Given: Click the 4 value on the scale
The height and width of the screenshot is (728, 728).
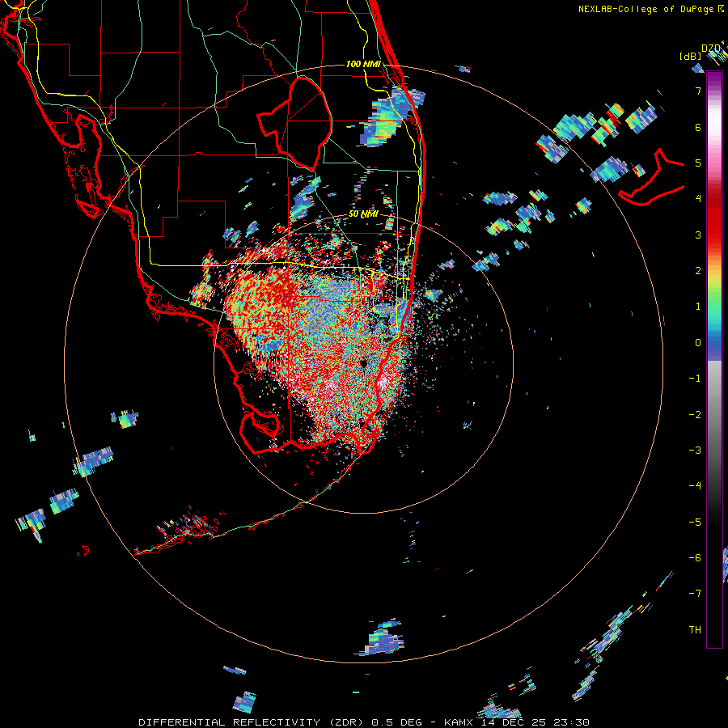Looking at the screenshot, I should point(698,199).
